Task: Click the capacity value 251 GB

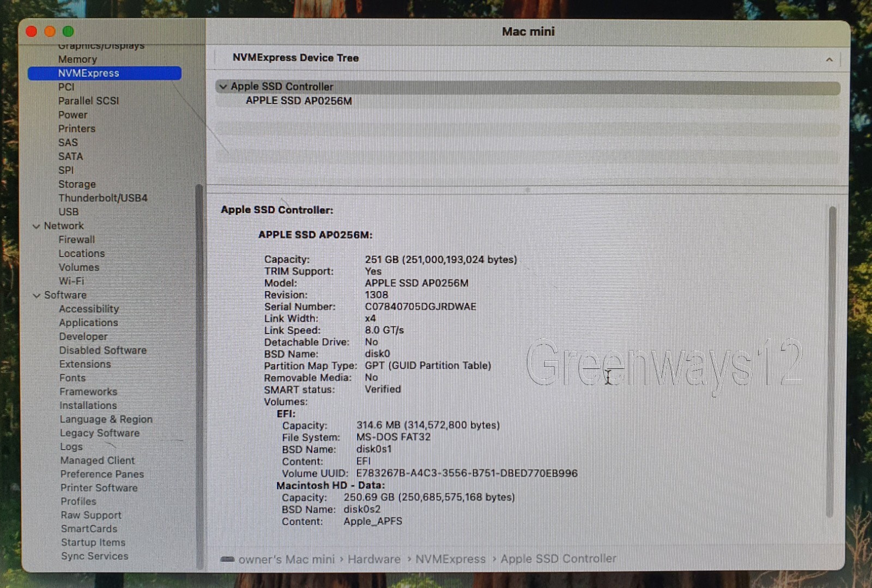Action: click(441, 260)
